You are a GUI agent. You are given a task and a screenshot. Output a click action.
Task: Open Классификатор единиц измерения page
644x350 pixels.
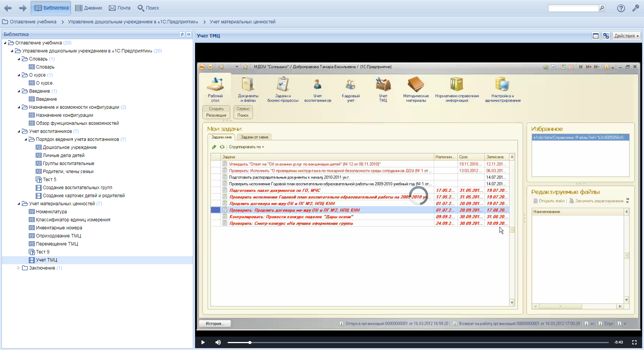click(73, 220)
